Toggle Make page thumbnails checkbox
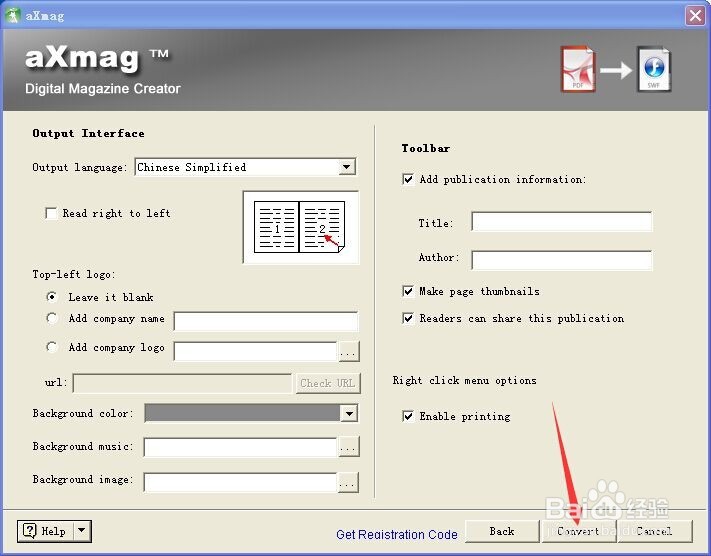The height and width of the screenshot is (556, 711). tap(408, 291)
